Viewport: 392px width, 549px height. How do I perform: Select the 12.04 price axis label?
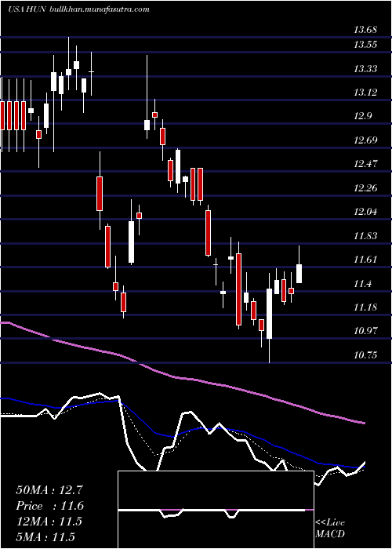coord(365,213)
